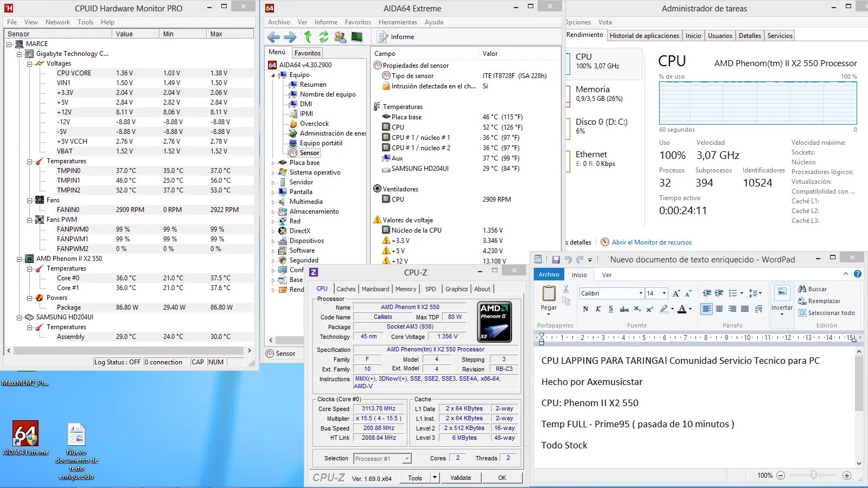This screenshot has height=488, width=868.
Task: Toggle strikethrough in WordPad
Action: click(x=624, y=309)
